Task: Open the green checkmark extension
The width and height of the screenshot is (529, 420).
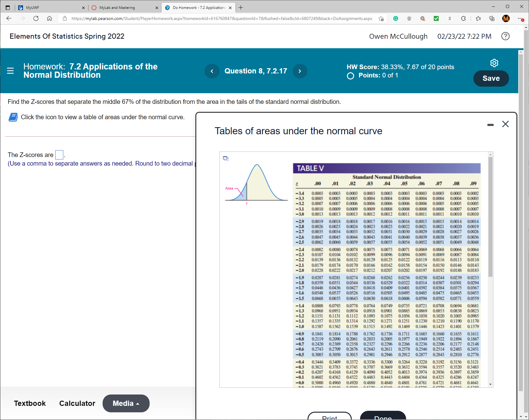Action: 436,18
